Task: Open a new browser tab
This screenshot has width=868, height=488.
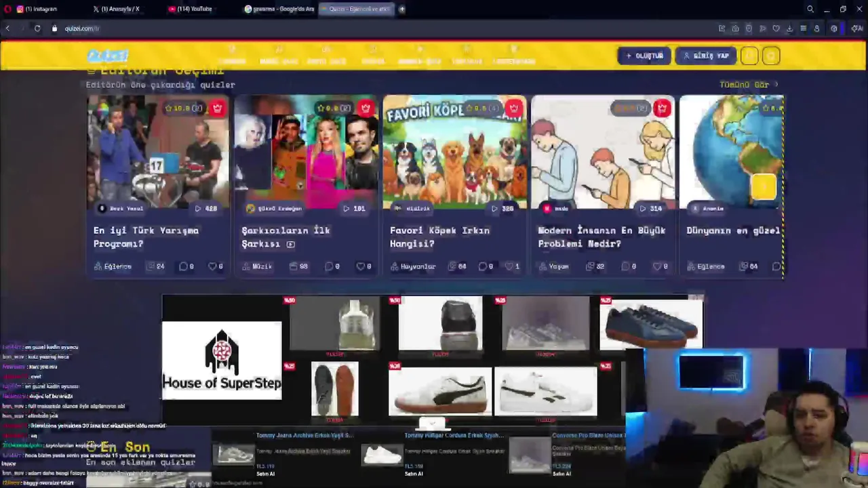Action: [x=402, y=9]
